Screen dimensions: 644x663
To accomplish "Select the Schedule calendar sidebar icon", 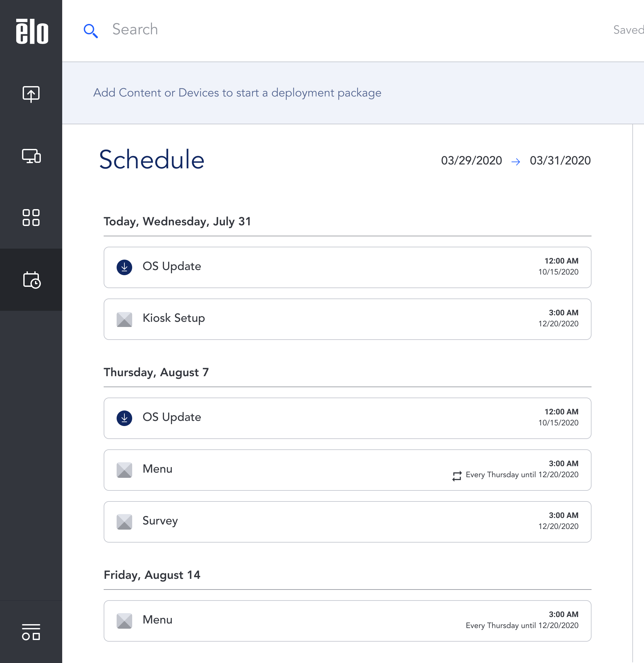I will click(x=31, y=280).
